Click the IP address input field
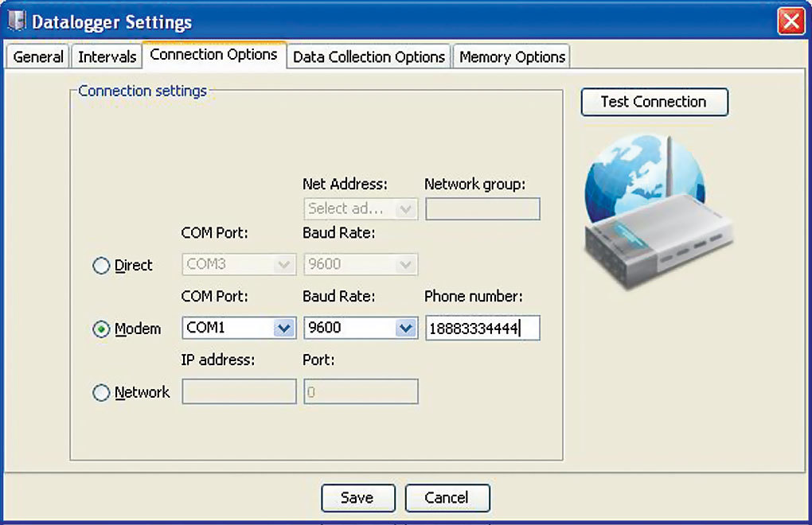812x525 pixels. pos(239,391)
